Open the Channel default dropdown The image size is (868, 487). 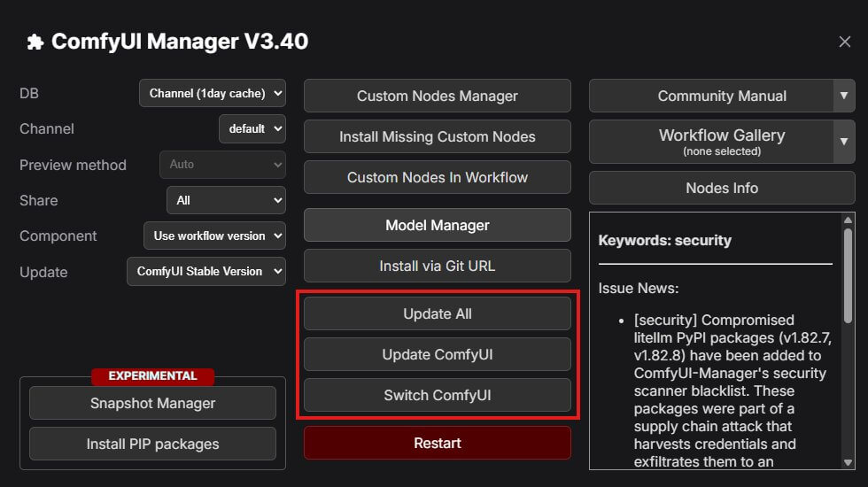[x=252, y=128]
